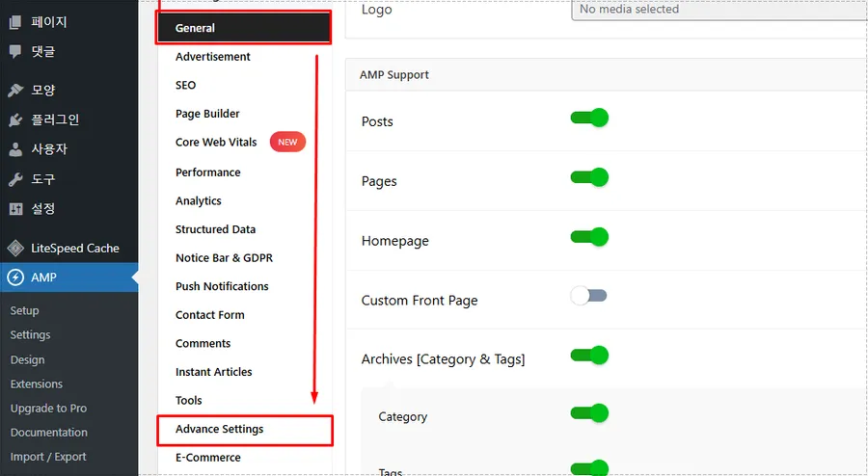The height and width of the screenshot is (476, 868).
Task: Open the 도구 admin menu
Action: click(x=43, y=179)
